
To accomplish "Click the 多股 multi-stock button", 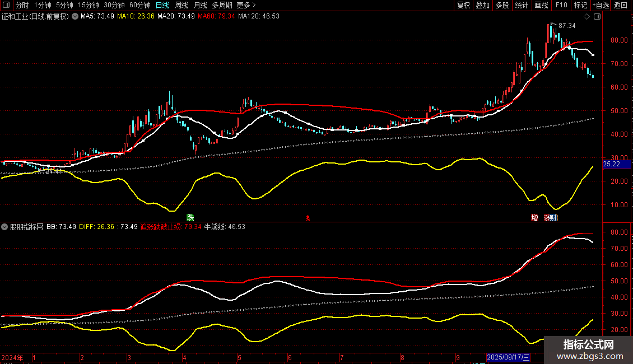I will [502, 5].
